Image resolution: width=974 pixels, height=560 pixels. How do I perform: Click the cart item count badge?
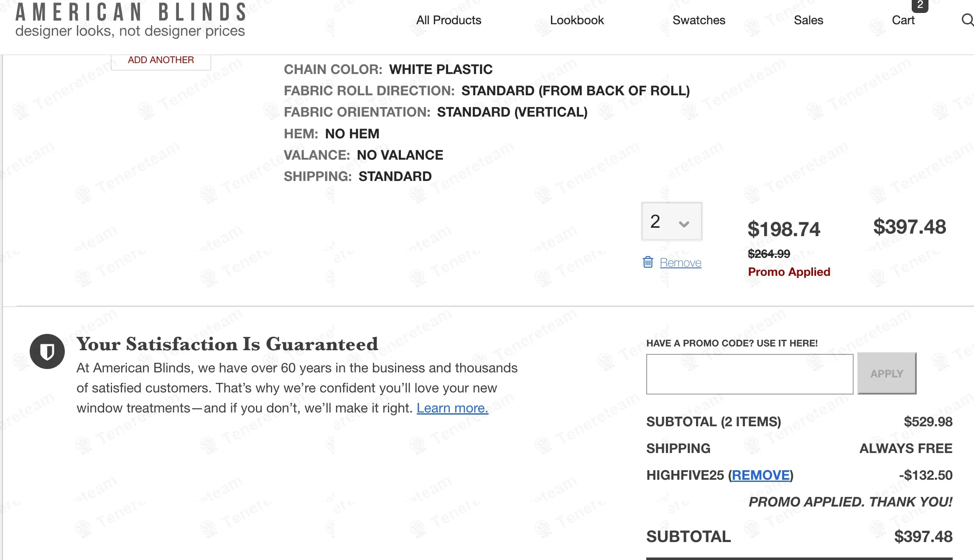pos(920,5)
